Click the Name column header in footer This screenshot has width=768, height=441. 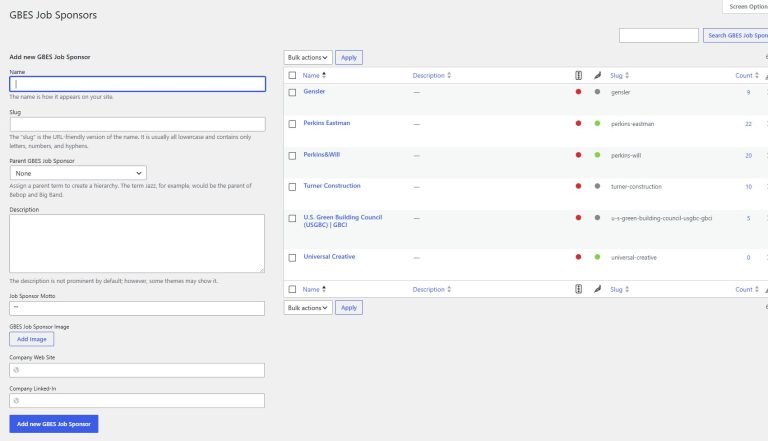(311, 289)
